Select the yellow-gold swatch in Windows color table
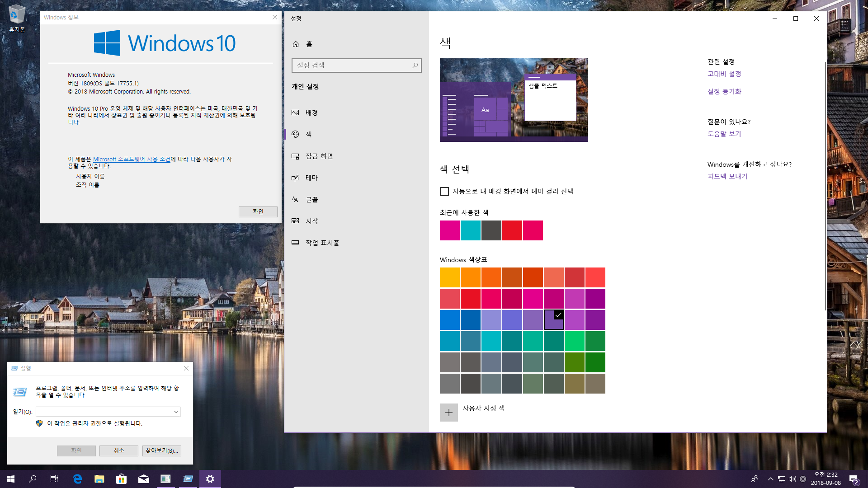This screenshot has width=868, height=488. click(x=450, y=277)
